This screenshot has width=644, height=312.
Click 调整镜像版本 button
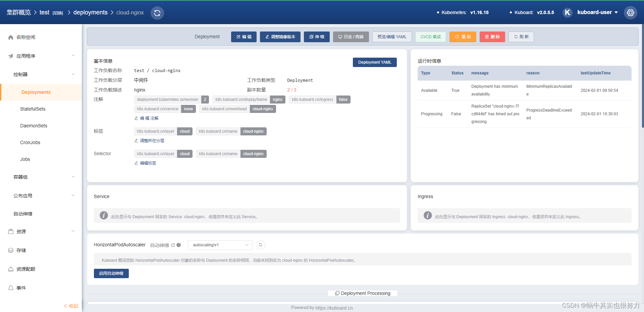tap(280, 37)
